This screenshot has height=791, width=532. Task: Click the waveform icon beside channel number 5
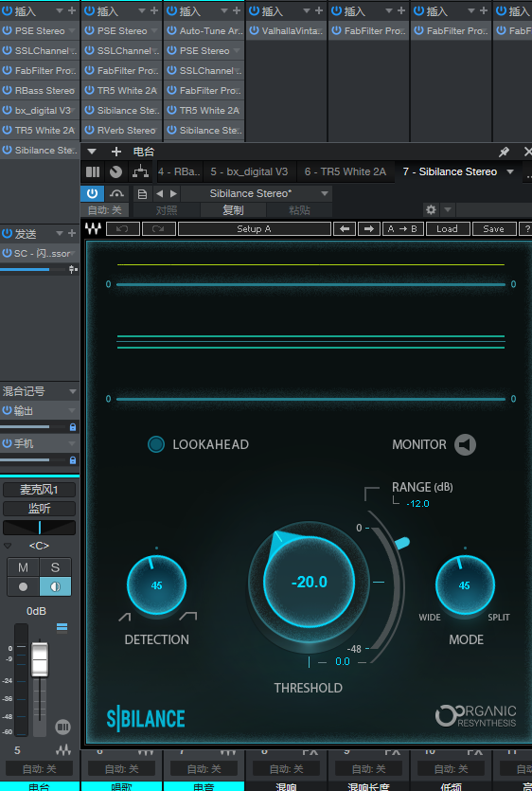click(x=63, y=750)
